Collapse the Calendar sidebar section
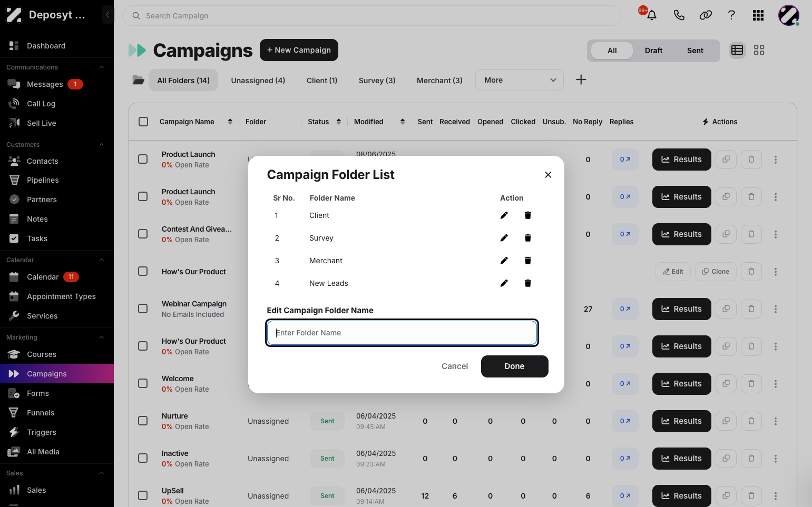This screenshot has width=812, height=507. 102,260
